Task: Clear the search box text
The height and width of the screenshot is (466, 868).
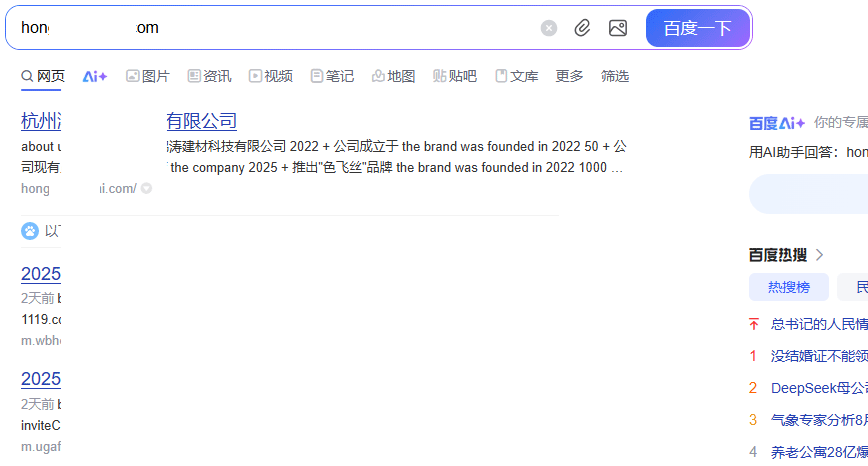Action: [549, 28]
